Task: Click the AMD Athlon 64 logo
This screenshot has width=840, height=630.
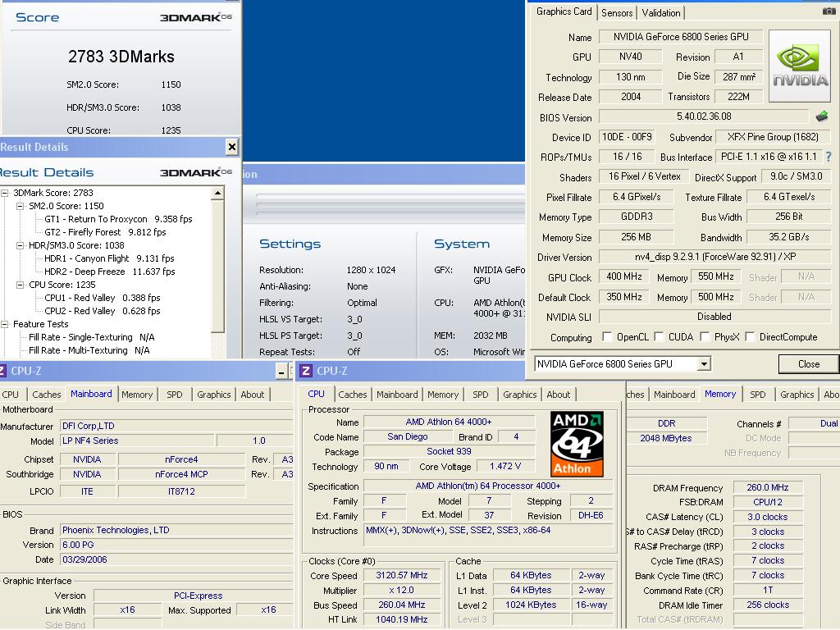Action: [577, 444]
